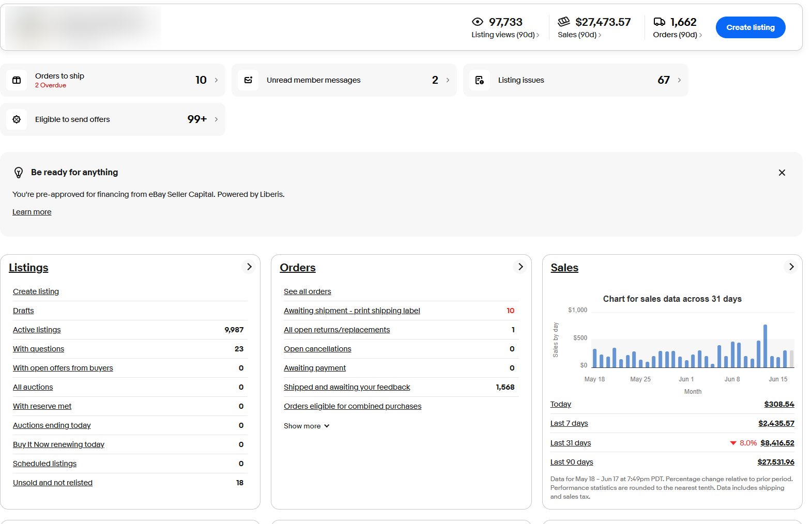Click the tallest bar in sales chart

click(765, 346)
